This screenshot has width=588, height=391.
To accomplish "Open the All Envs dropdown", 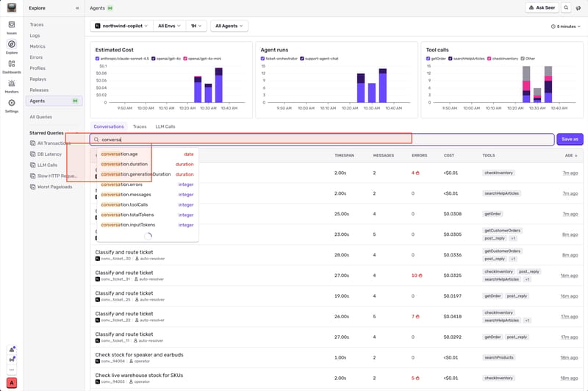I will (x=169, y=26).
